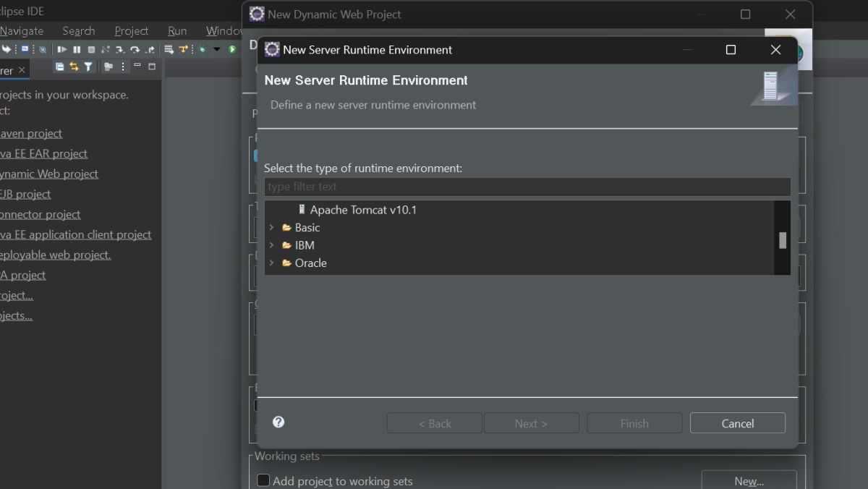Click the < Back button
Screen dimensions: 868x489
point(435,423)
